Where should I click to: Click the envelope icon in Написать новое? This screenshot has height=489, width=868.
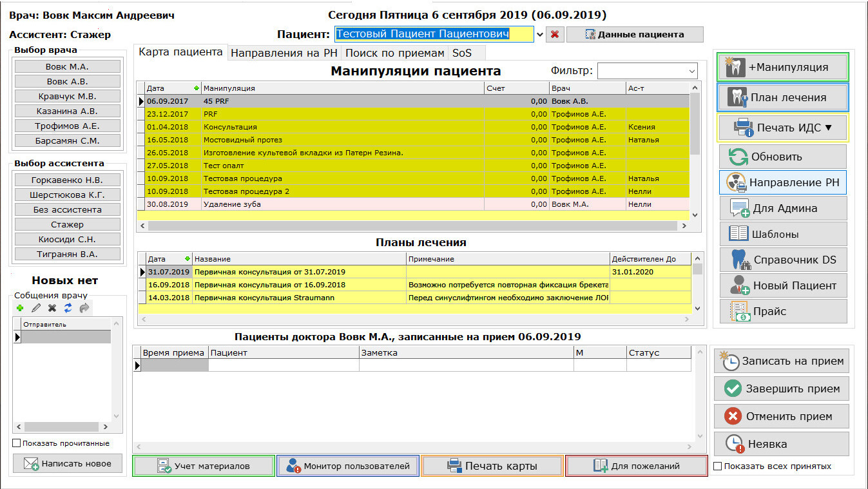tap(32, 463)
